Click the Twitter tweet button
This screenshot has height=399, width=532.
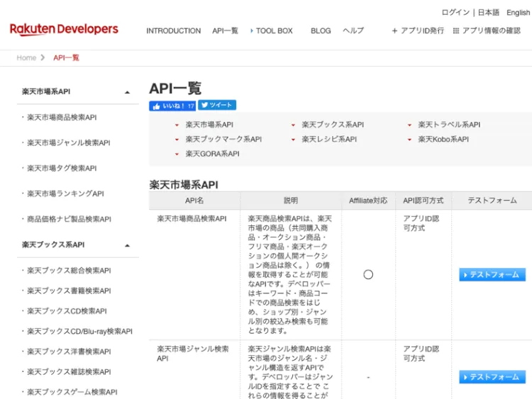click(x=217, y=105)
